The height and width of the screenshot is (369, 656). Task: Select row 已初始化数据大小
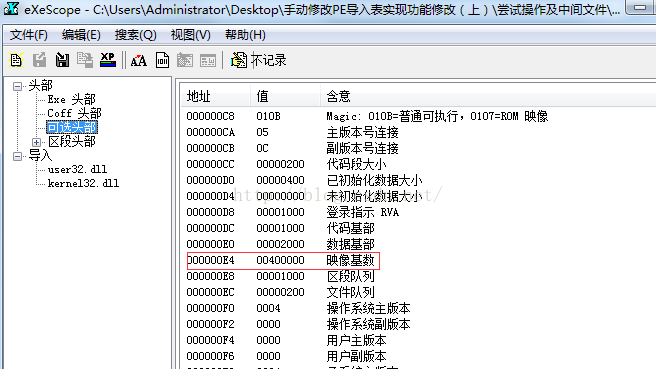point(418,180)
